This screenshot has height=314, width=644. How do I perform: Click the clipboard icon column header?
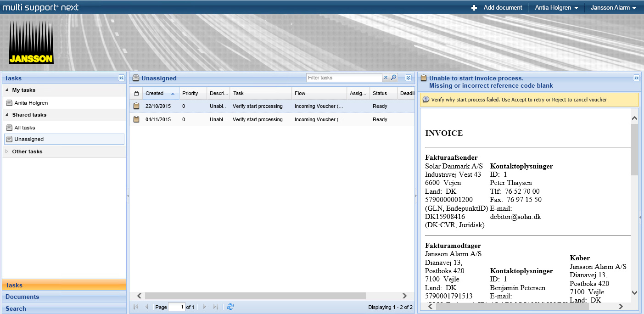coord(136,93)
